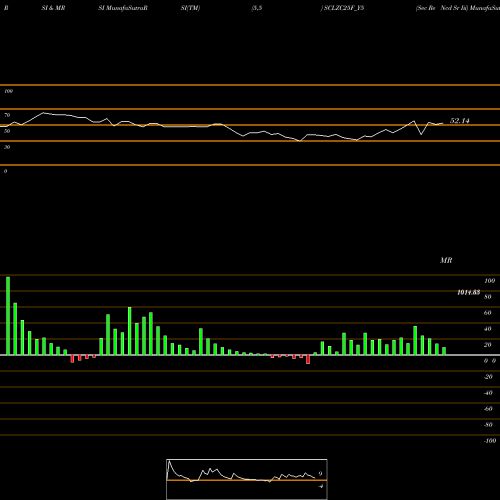Click the value 9 in mini chart
The width and height of the screenshot is (500, 500).
point(320,474)
